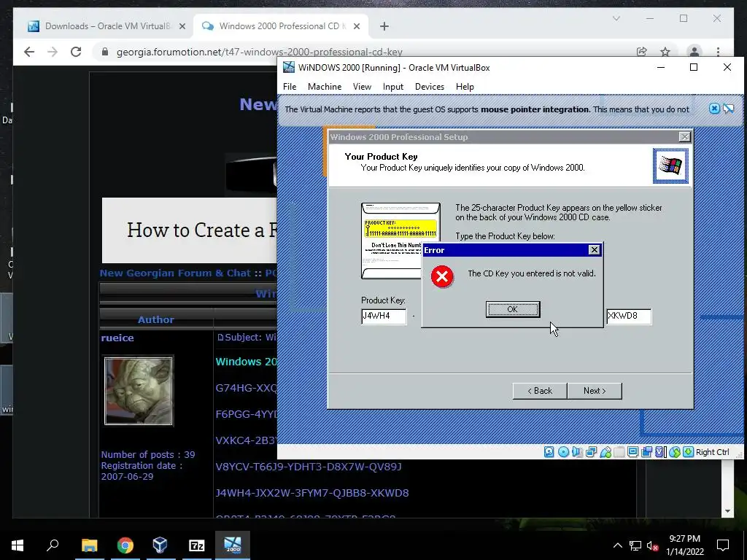Click the keyboard capture green arrow icon
747x560 pixels.
[x=688, y=452]
